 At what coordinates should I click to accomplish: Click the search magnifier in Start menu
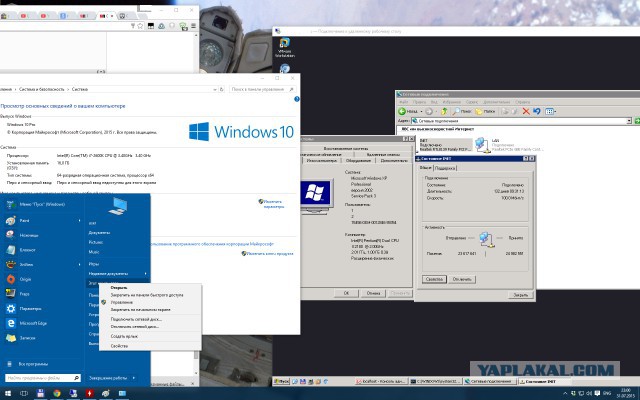(76, 378)
